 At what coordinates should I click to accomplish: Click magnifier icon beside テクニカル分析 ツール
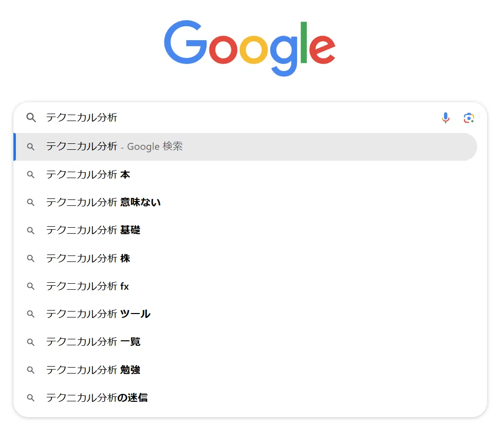(x=30, y=314)
